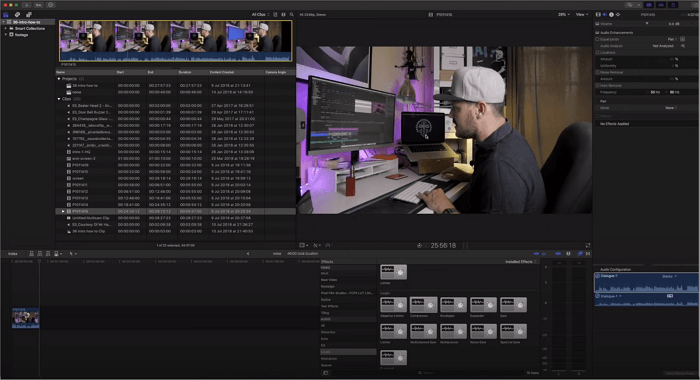The image size is (700, 380).
Task: Click the audio analysis magic wand
Action: pos(683,46)
